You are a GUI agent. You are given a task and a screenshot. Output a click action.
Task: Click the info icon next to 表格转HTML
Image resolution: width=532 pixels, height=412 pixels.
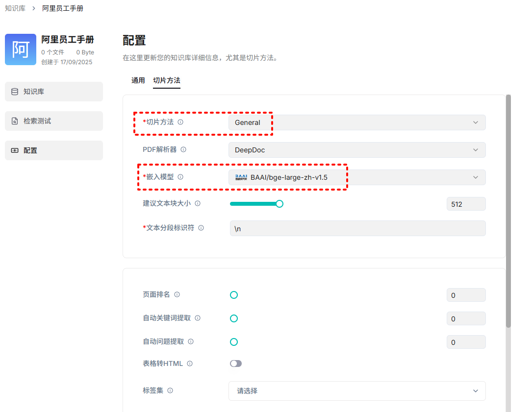click(x=190, y=364)
